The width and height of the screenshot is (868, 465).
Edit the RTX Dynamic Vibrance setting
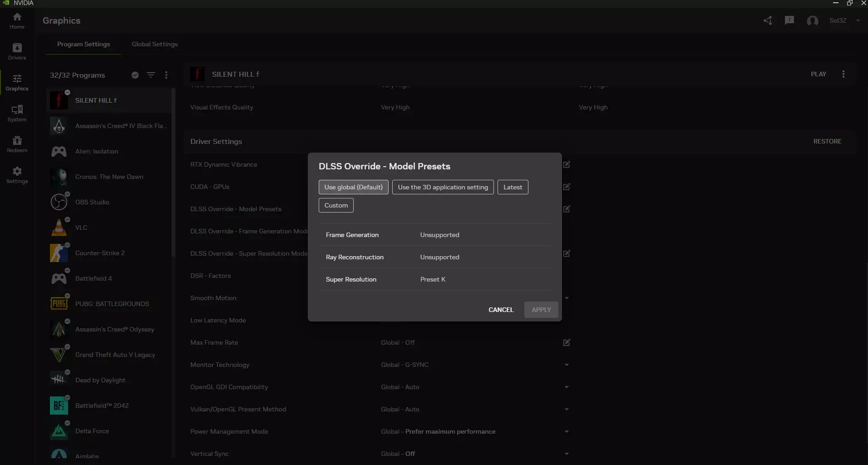click(567, 164)
